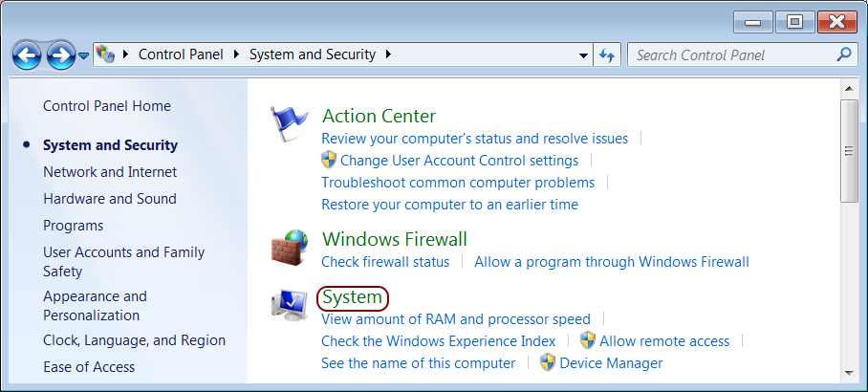This screenshot has width=868, height=392.
Task: Go back using the Back arrow button
Action: [x=26, y=55]
